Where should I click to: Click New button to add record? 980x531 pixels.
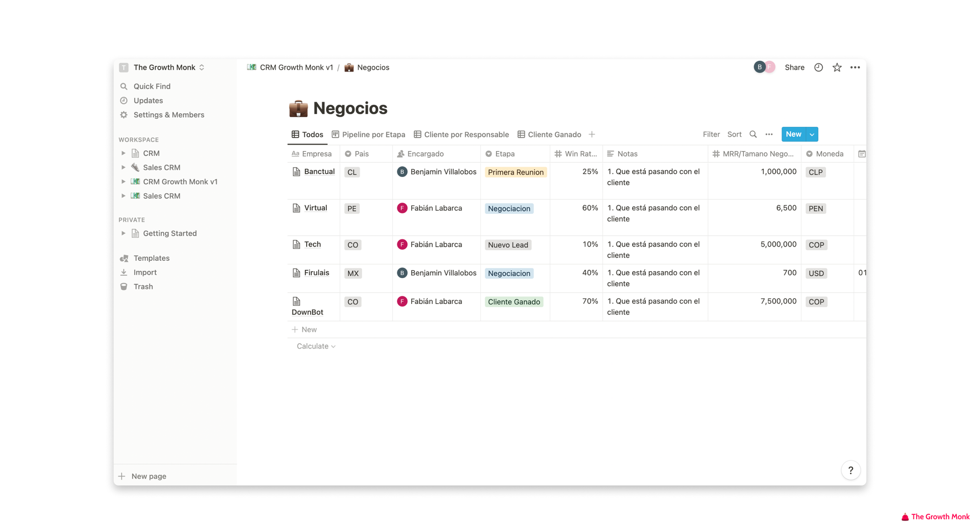[x=793, y=133]
